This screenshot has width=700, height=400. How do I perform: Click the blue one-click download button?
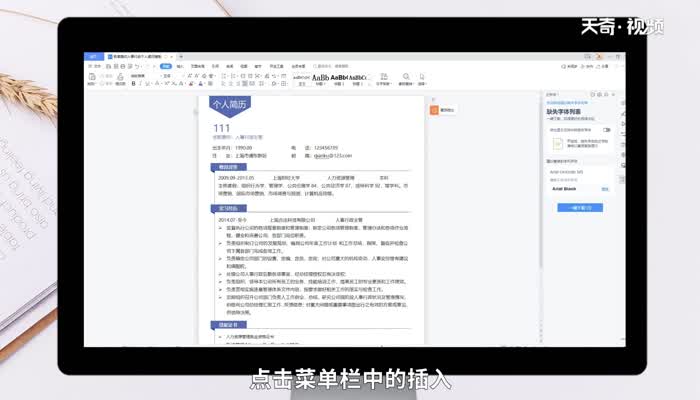point(580,208)
